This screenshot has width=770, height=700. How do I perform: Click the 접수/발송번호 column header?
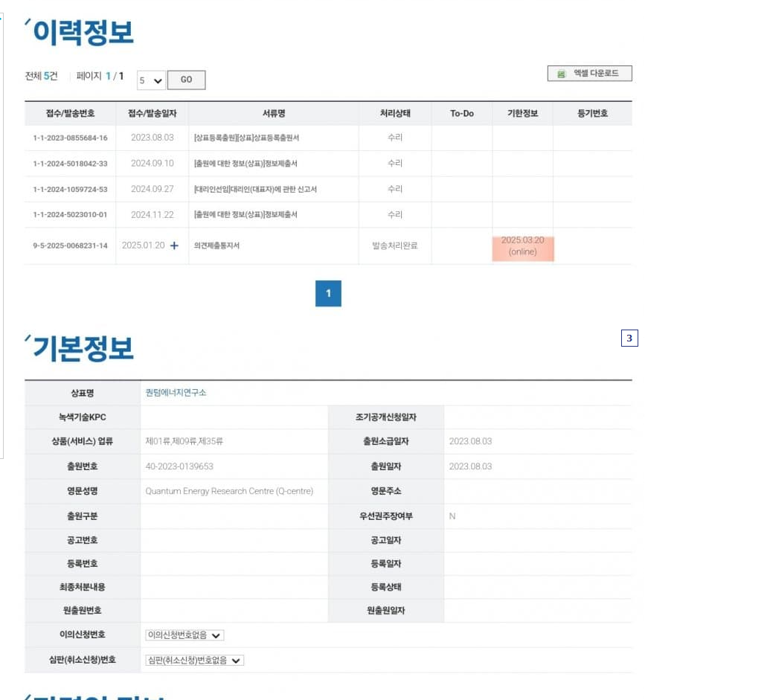click(70, 113)
